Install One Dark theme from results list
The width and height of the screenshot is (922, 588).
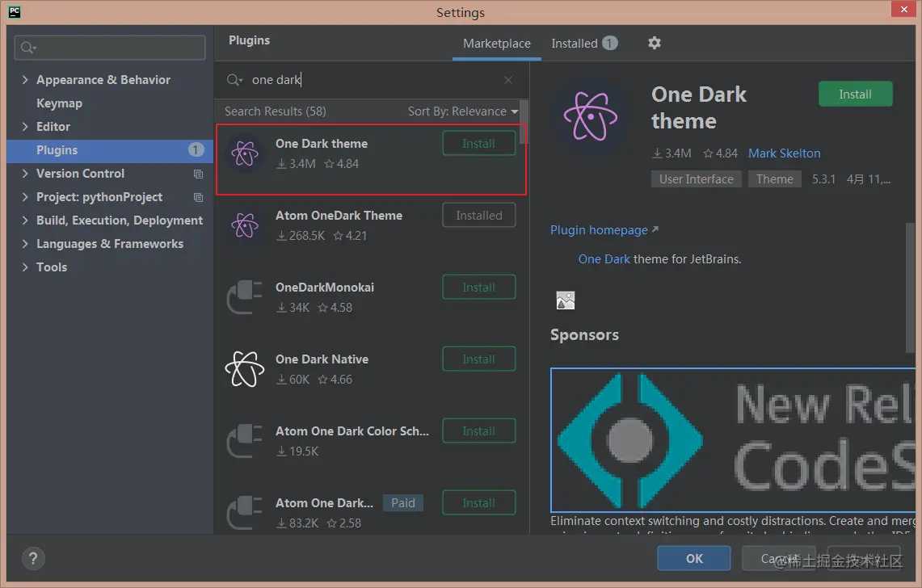478,144
